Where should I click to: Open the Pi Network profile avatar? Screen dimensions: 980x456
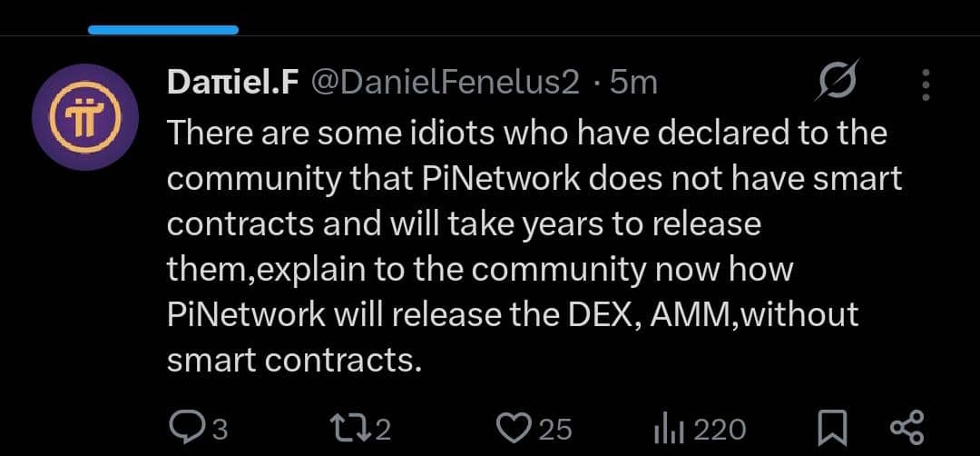[x=85, y=118]
